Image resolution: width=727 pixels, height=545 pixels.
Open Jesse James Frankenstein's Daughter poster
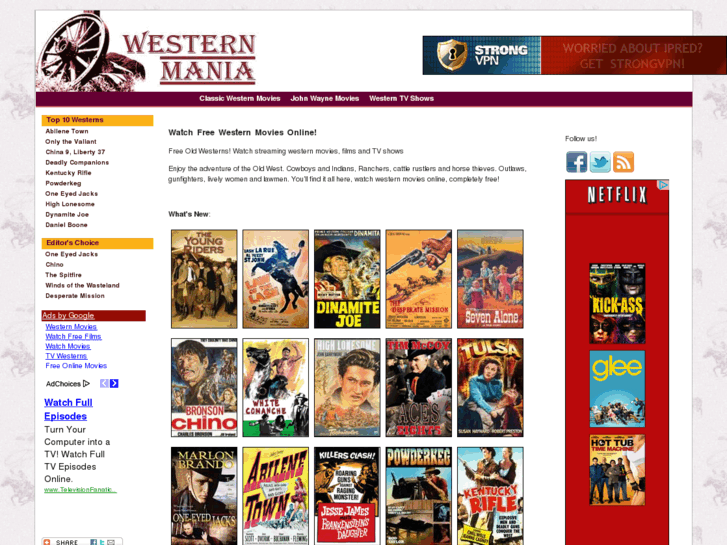[347, 496]
